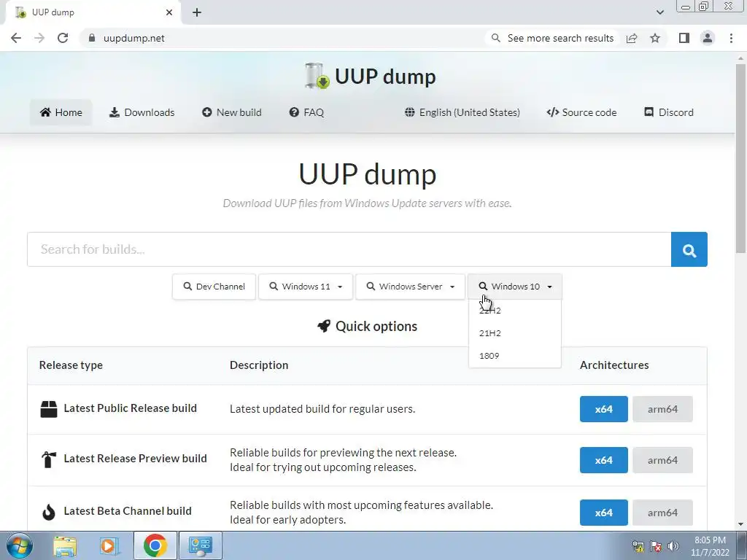Click the Architectures column header
Image resolution: width=747 pixels, height=560 pixels.
pos(614,365)
